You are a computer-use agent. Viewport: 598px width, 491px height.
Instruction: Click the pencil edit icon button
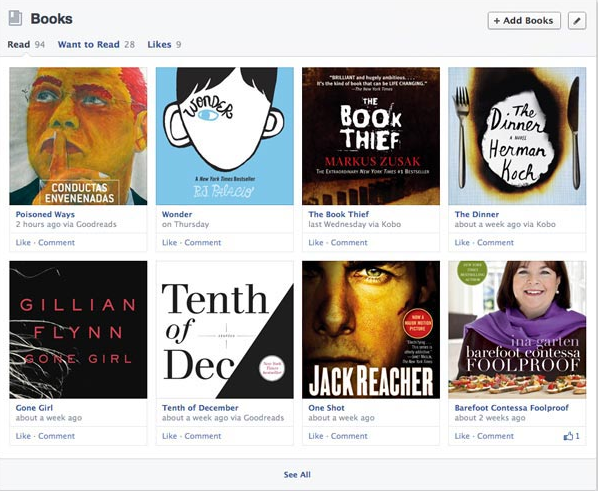point(577,21)
